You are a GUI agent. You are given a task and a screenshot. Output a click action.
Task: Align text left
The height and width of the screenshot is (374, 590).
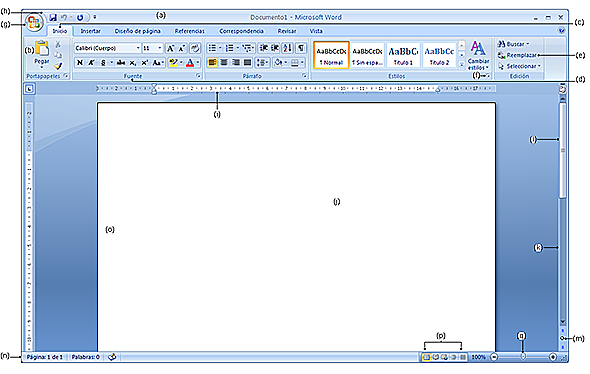tap(212, 62)
